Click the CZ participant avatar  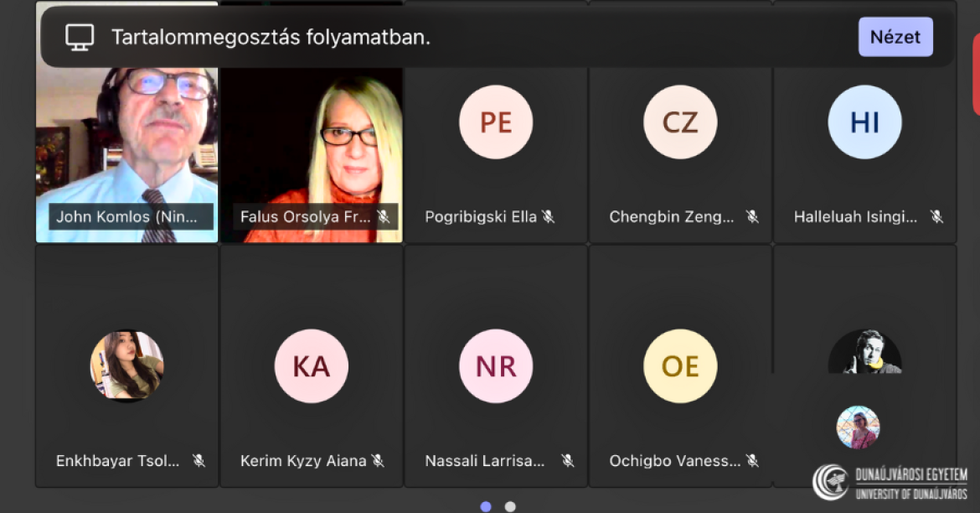coord(680,122)
